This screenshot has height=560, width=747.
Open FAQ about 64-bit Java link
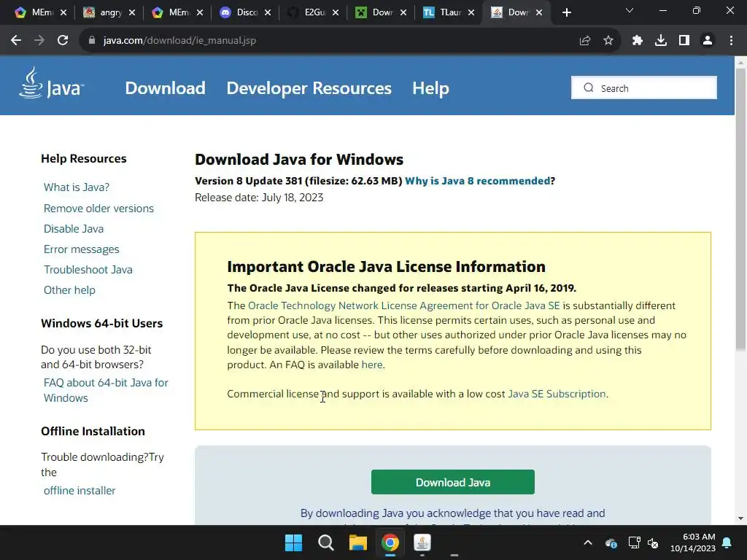tap(106, 391)
